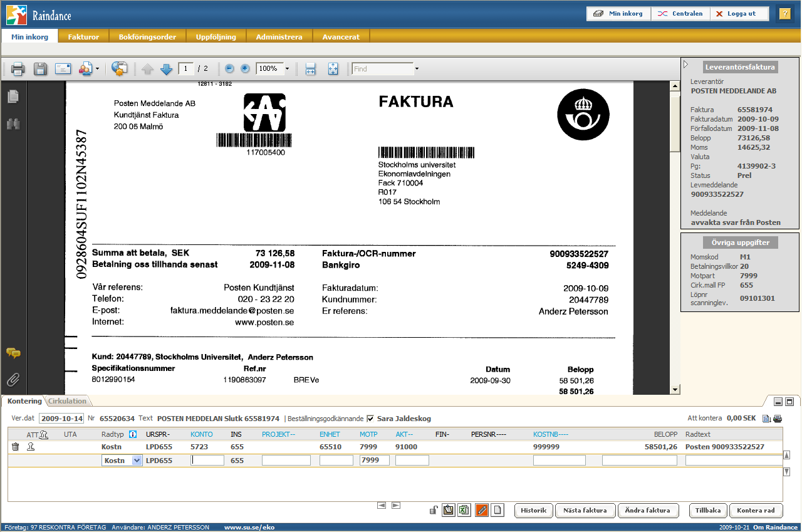Click the Kontera rad button
This screenshot has width=802, height=532.
[756, 510]
